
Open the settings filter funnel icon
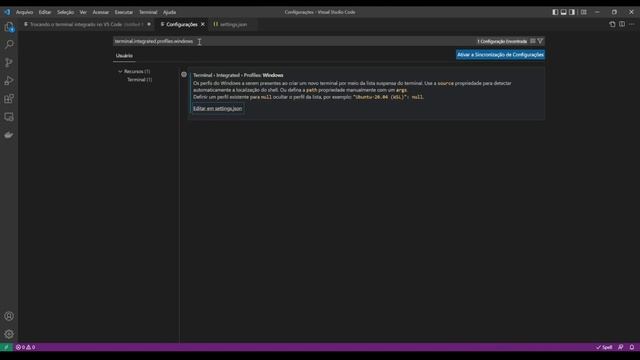pyautogui.click(x=540, y=41)
